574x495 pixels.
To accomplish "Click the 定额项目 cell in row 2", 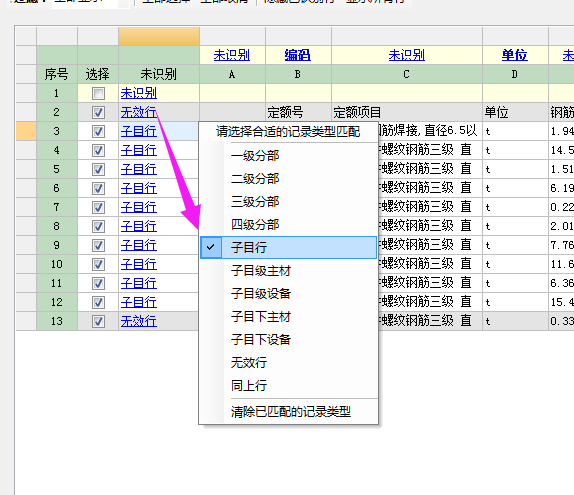I will 407,112.
